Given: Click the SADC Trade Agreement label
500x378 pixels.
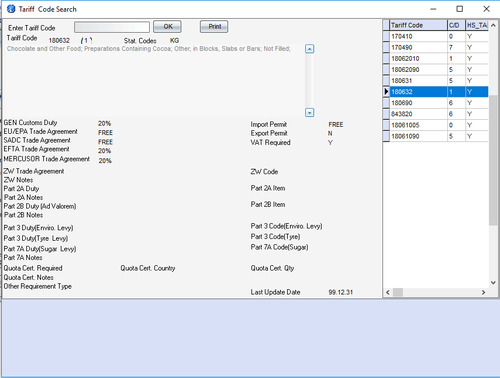Looking at the screenshot, I should click(x=37, y=140).
